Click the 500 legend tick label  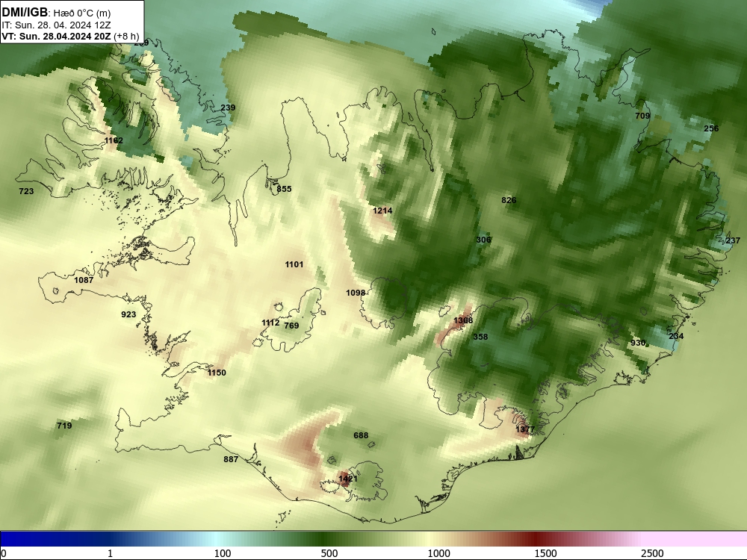click(329, 553)
